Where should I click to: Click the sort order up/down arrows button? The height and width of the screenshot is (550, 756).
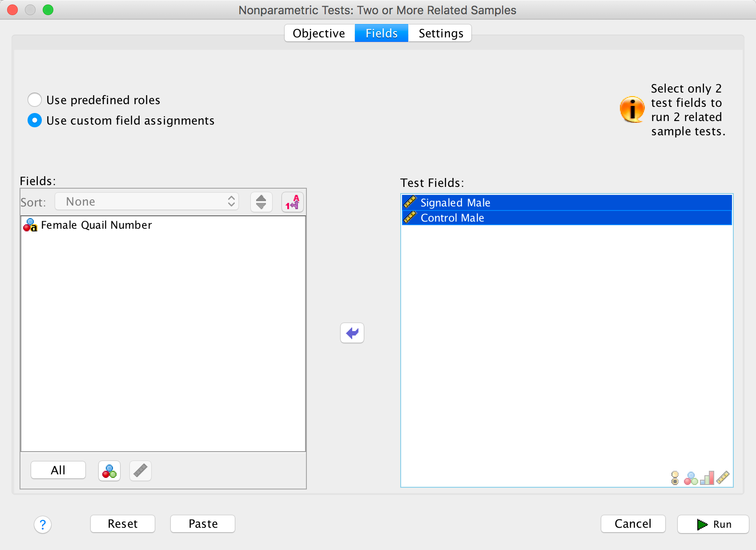(261, 202)
